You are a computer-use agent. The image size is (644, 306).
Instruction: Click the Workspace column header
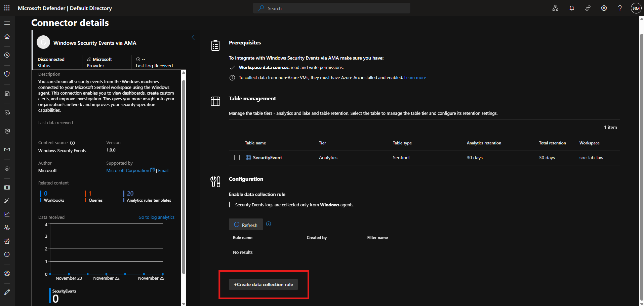tap(590, 143)
